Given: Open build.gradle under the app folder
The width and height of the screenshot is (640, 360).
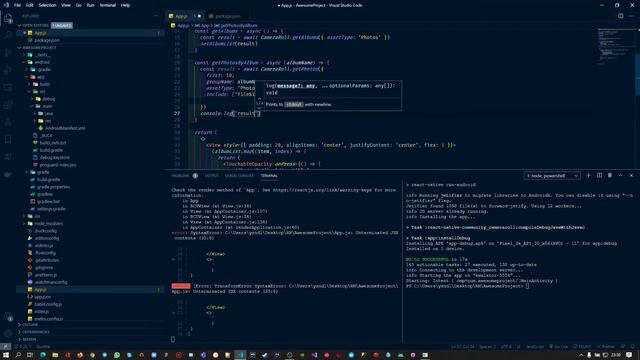Looking at the screenshot, I should [x=48, y=150].
